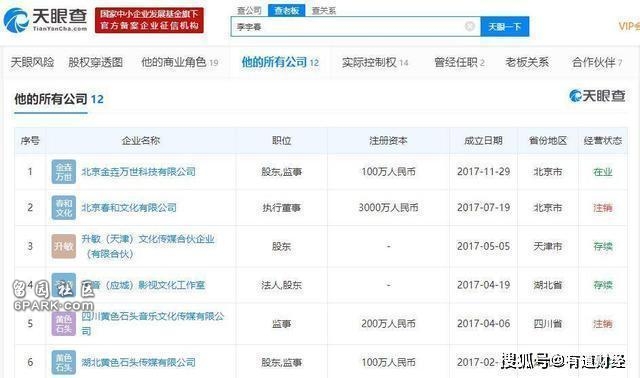Viewport: 640px width, 378px height.
Task: Click the date 2017-04-06
Action: pos(483,324)
